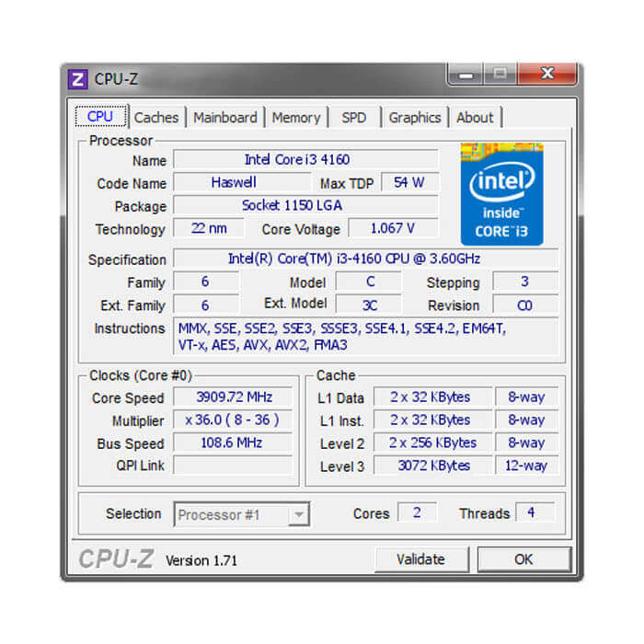Expand the Processor #1 selection dropdown
The image size is (644, 644).
[x=299, y=514]
